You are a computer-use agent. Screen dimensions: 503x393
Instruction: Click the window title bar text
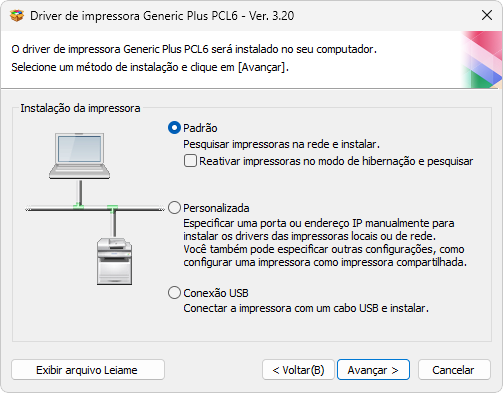[x=162, y=16]
